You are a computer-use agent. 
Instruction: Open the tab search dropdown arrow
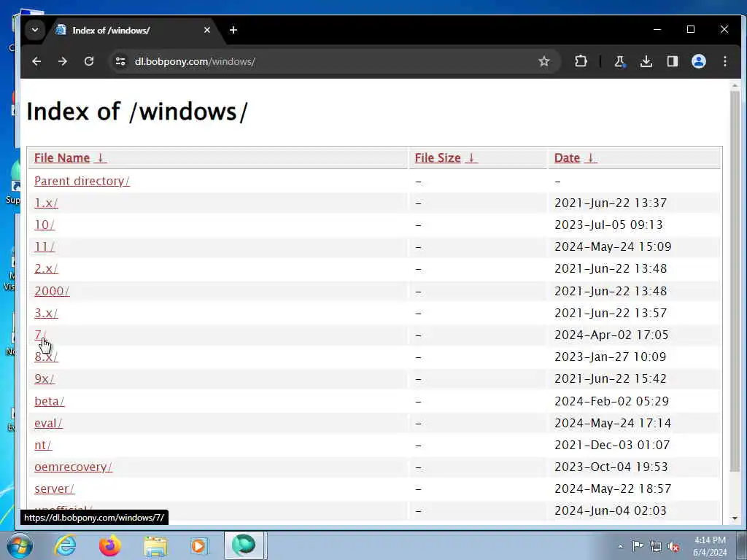pyautogui.click(x=35, y=30)
